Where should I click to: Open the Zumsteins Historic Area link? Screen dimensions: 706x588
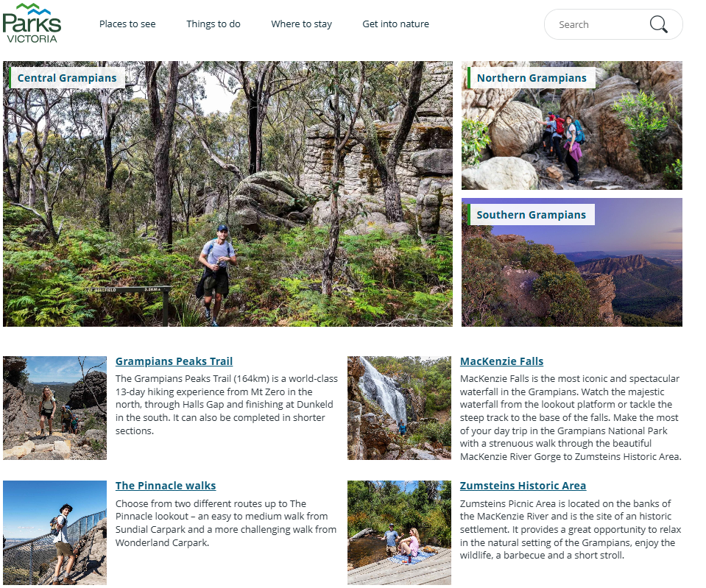coord(523,486)
